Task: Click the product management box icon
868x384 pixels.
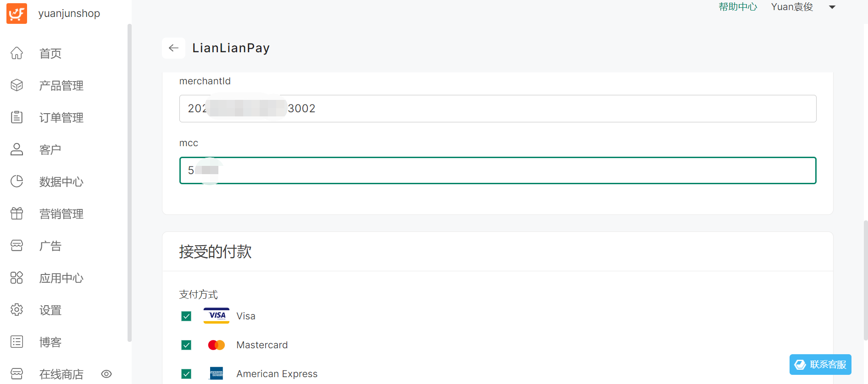Action: coord(17,85)
